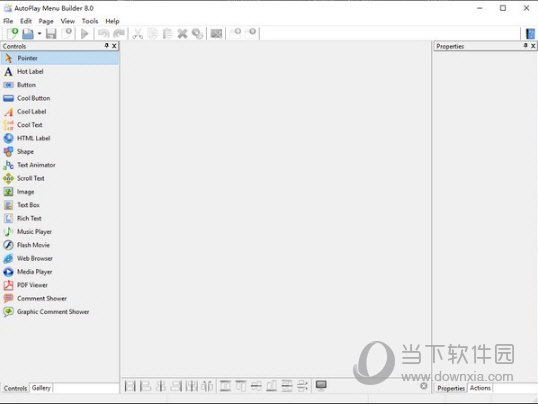The height and width of the screenshot is (406, 538).
Task: Select the Rich Text control
Action: click(60, 219)
